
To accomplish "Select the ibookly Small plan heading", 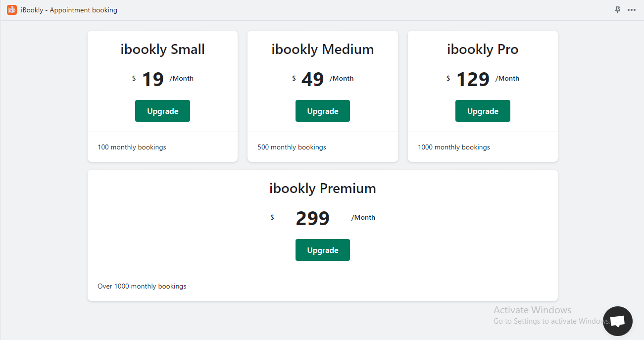I will [162, 49].
